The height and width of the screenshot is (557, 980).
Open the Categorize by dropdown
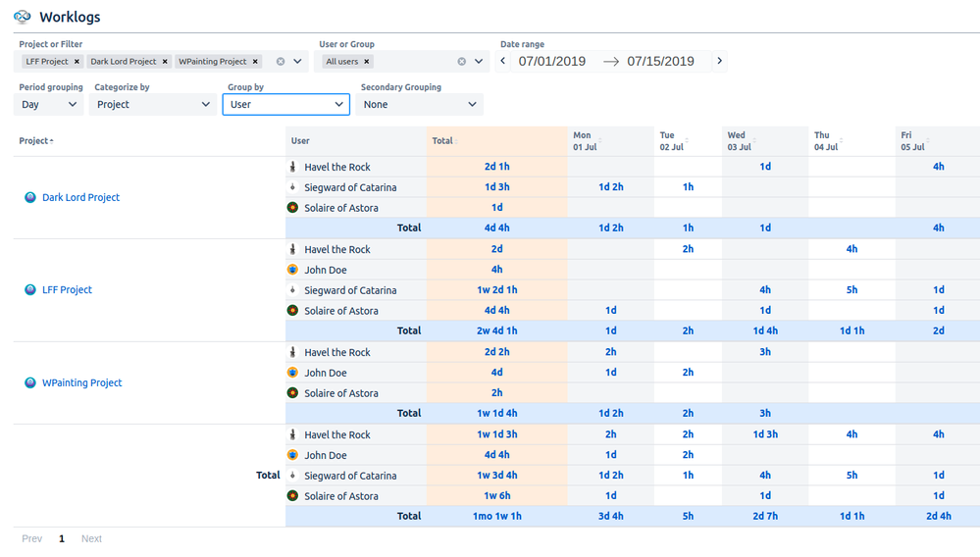point(153,104)
